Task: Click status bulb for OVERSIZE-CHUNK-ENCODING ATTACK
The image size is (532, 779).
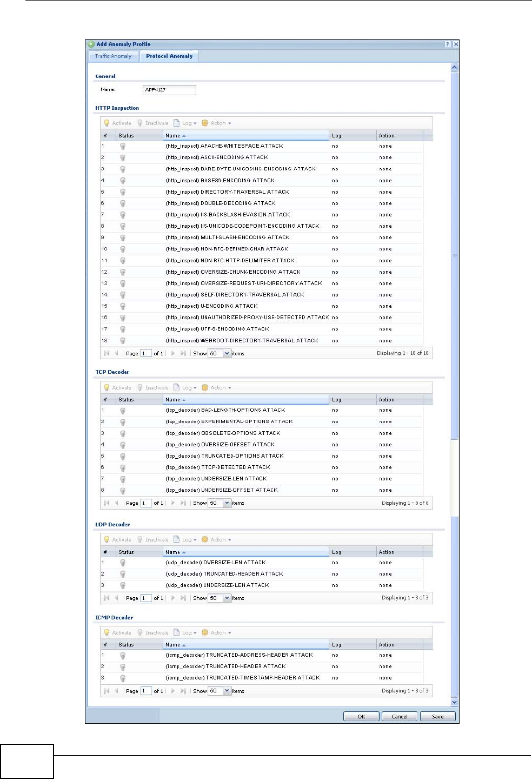Action: (x=123, y=272)
